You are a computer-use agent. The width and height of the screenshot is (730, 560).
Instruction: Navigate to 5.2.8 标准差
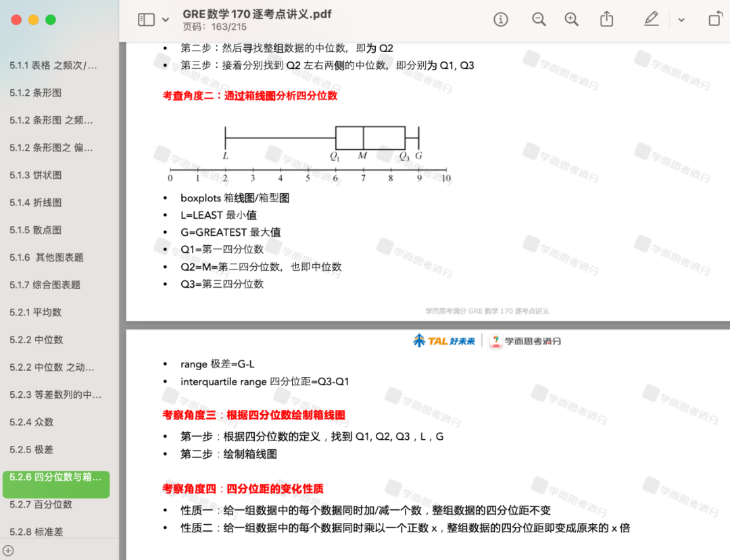[x=36, y=532]
